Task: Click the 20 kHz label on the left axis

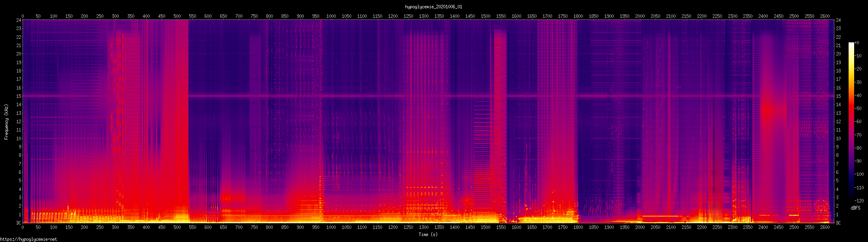Action: click(18, 54)
